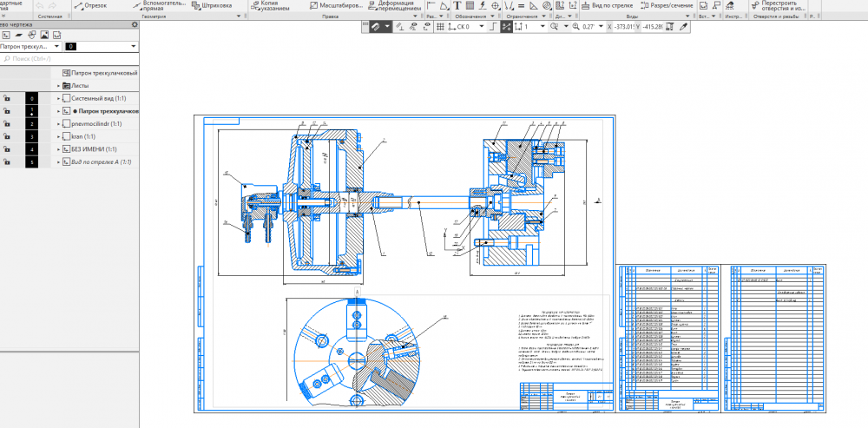The image size is (868, 428).
Task: Expand the Листы tree node
Action: point(59,86)
